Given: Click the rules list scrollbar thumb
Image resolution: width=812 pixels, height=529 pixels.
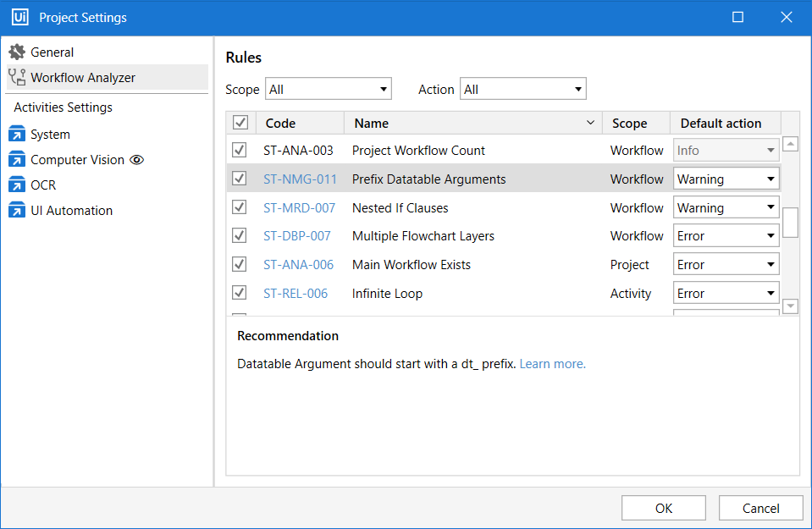Looking at the screenshot, I should pos(790,223).
